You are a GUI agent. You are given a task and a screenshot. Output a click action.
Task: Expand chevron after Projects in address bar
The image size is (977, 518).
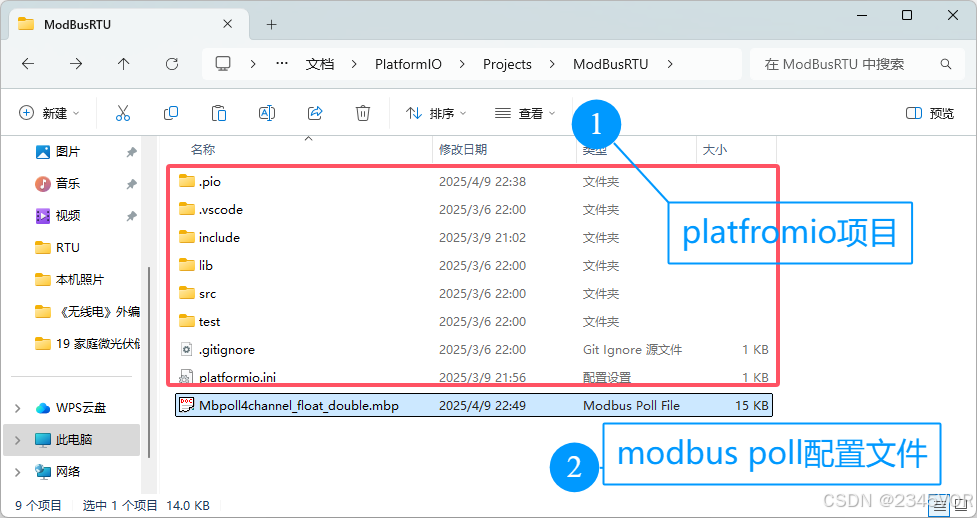point(552,64)
